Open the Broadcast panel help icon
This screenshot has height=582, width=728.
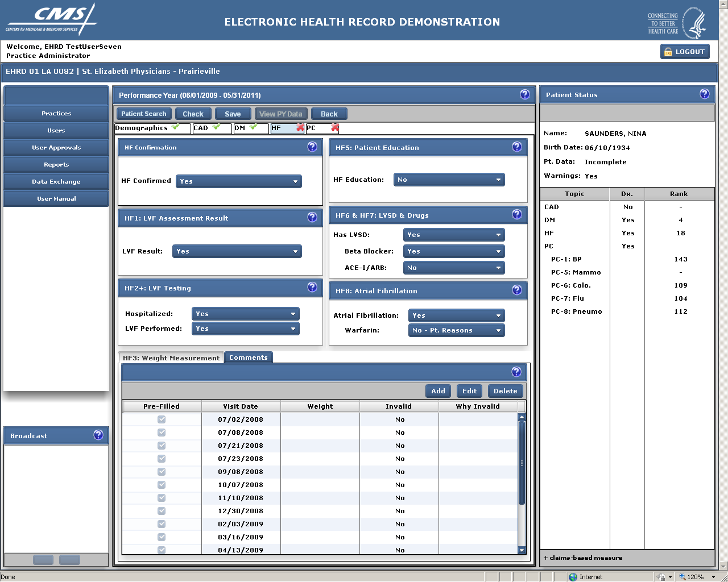pos(98,435)
